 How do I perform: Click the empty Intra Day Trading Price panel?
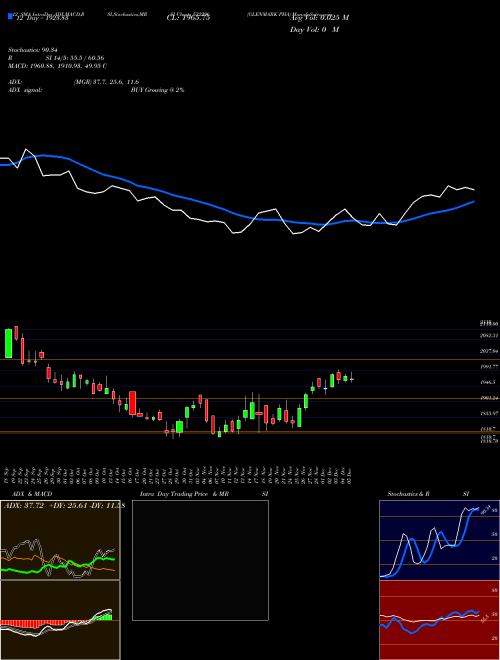pyautogui.click(x=200, y=560)
